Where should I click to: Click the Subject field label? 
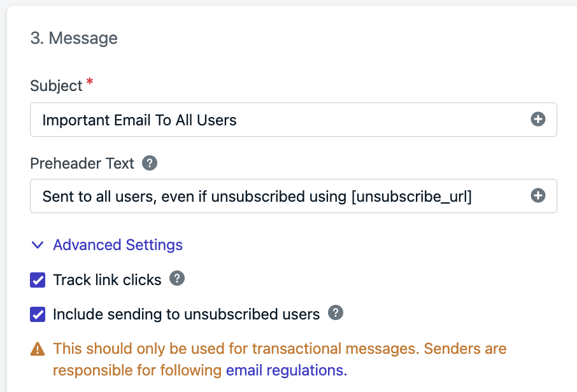pyautogui.click(x=56, y=86)
